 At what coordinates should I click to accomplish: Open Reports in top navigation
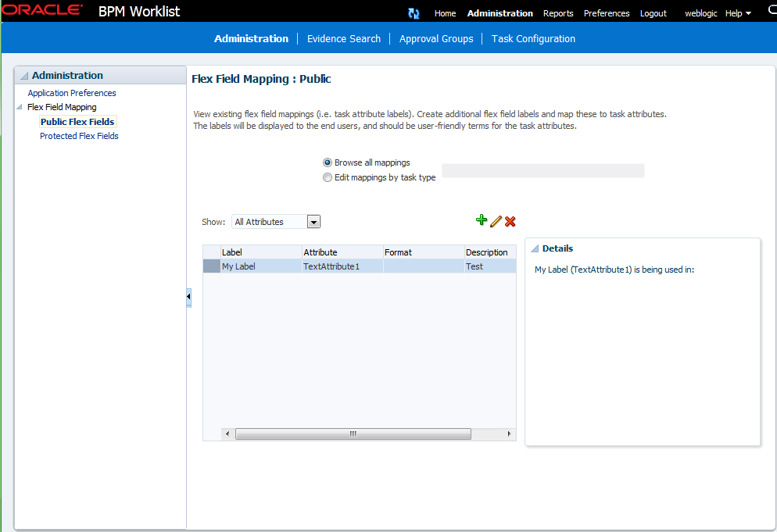pyautogui.click(x=558, y=13)
